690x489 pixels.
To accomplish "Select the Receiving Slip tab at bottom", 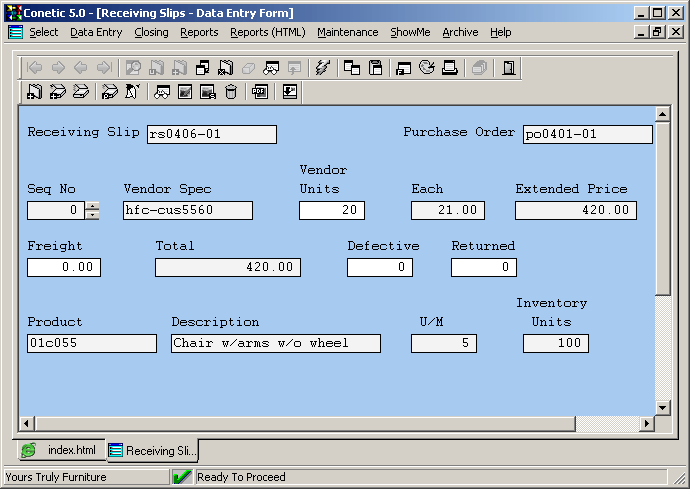I will coord(152,451).
